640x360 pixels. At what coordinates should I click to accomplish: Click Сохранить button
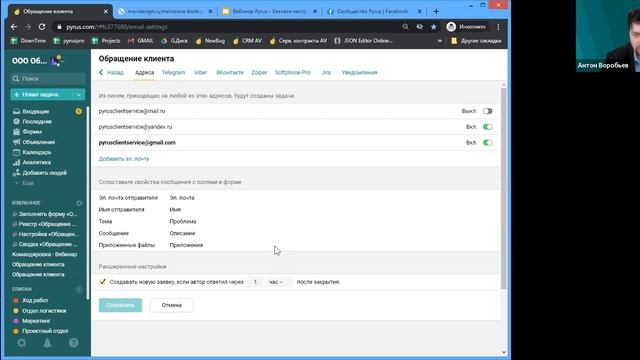click(x=120, y=305)
